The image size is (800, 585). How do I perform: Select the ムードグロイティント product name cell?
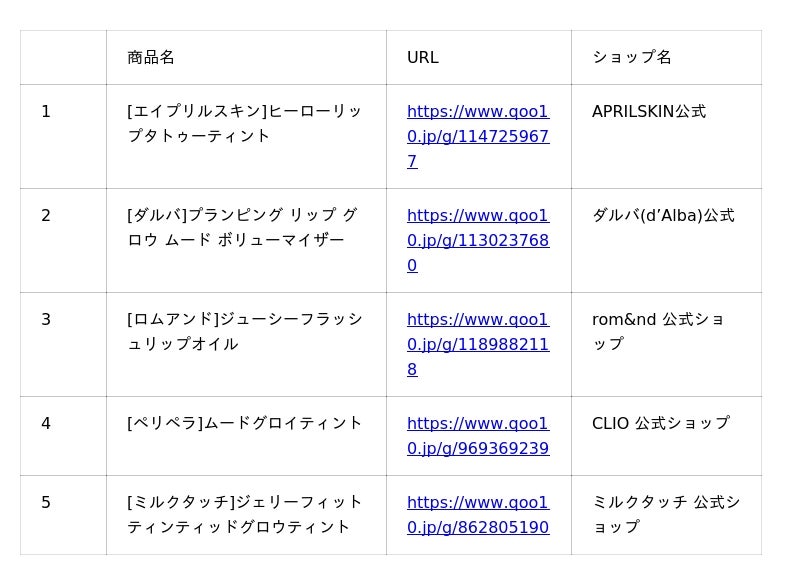point(246,436)
